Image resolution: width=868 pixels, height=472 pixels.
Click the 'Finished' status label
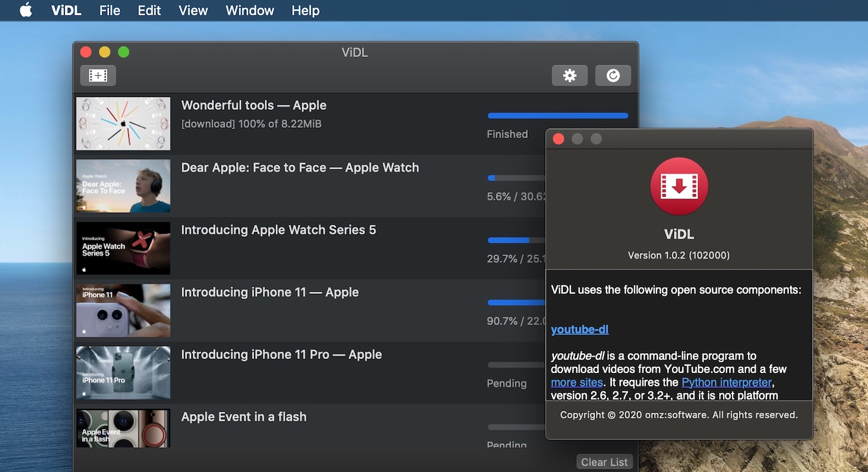[507, 134]
